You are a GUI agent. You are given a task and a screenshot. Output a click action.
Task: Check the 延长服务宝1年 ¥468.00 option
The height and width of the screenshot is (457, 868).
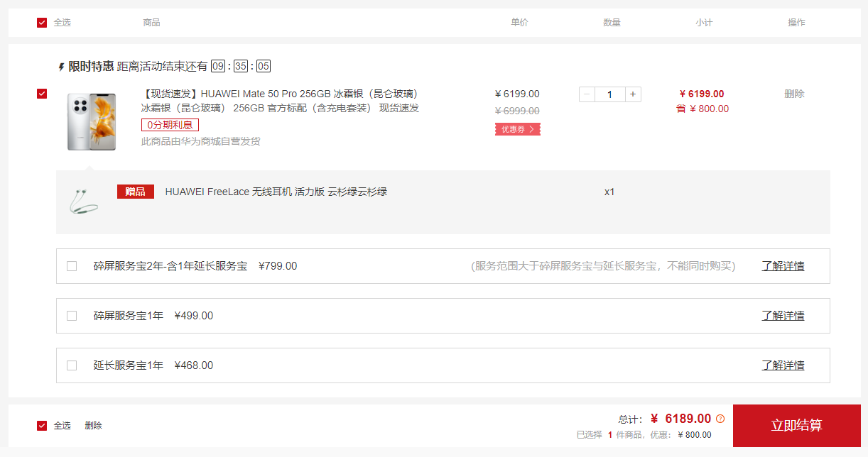pos(72,365)
